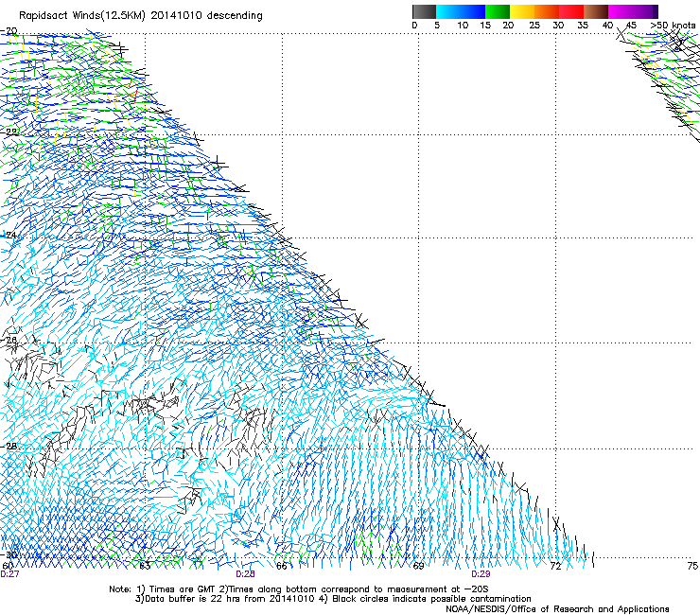The image size is (700, 615).
Task: Click the cyan 5-10 knots legend segment
Action: (448, 11)
